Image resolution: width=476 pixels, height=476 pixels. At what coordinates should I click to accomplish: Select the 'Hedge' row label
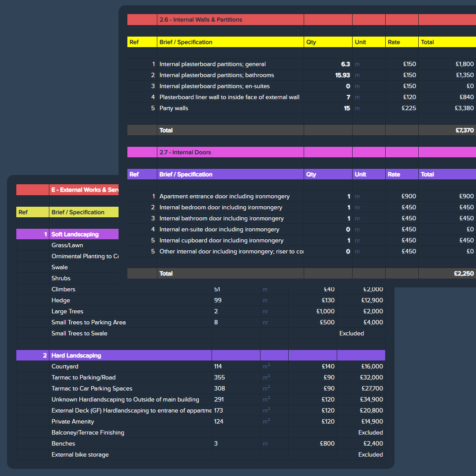61,301
